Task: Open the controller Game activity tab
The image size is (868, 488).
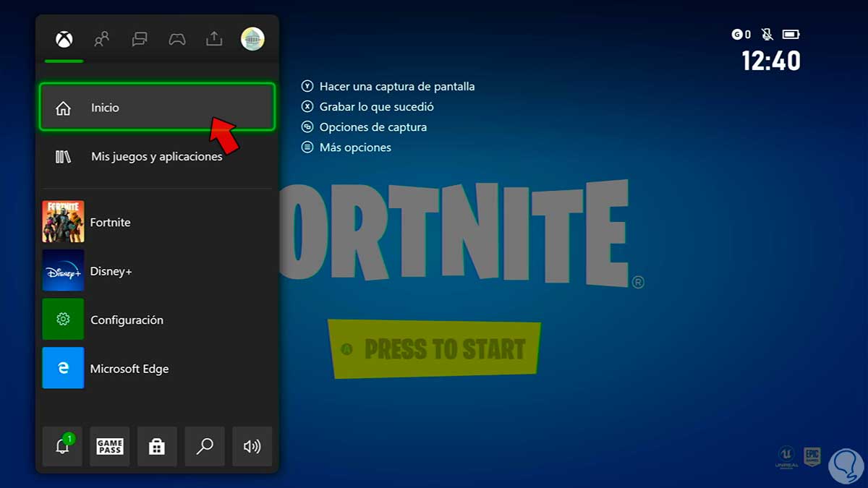Action: coord(177,39)
